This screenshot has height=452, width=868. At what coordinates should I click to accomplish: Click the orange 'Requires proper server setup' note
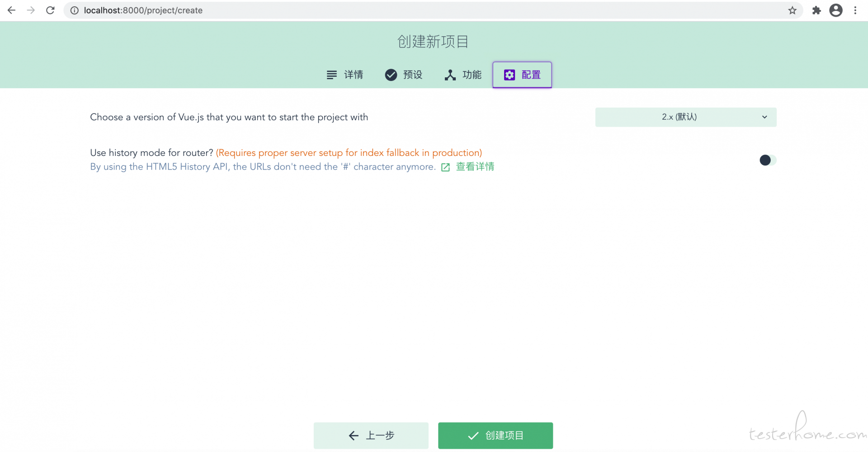pos(349,153)
